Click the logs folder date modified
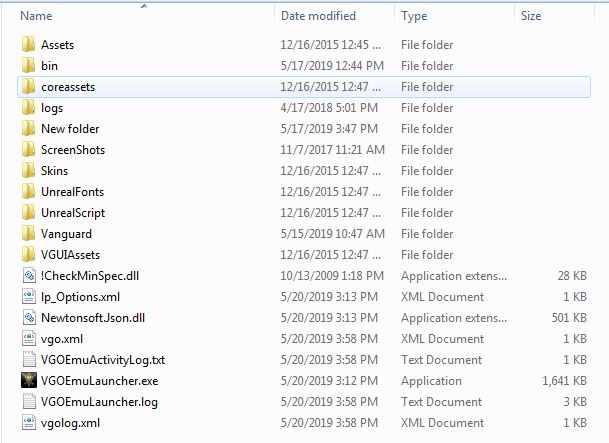 327,108
